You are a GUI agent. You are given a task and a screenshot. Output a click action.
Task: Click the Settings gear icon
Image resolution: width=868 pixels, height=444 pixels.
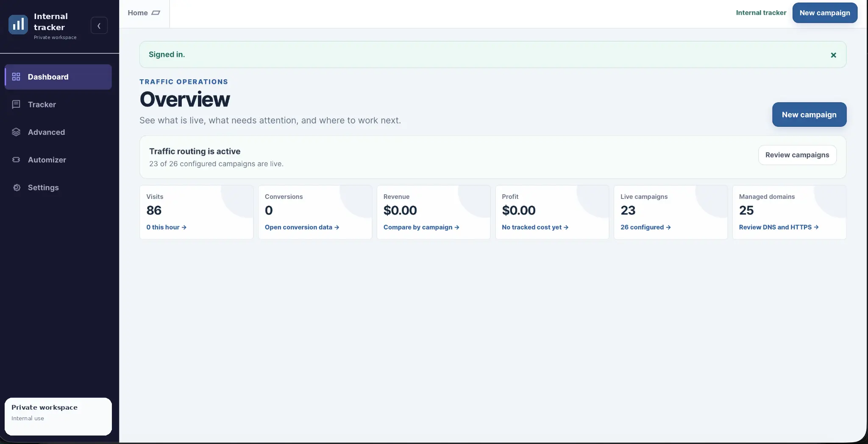17,187
